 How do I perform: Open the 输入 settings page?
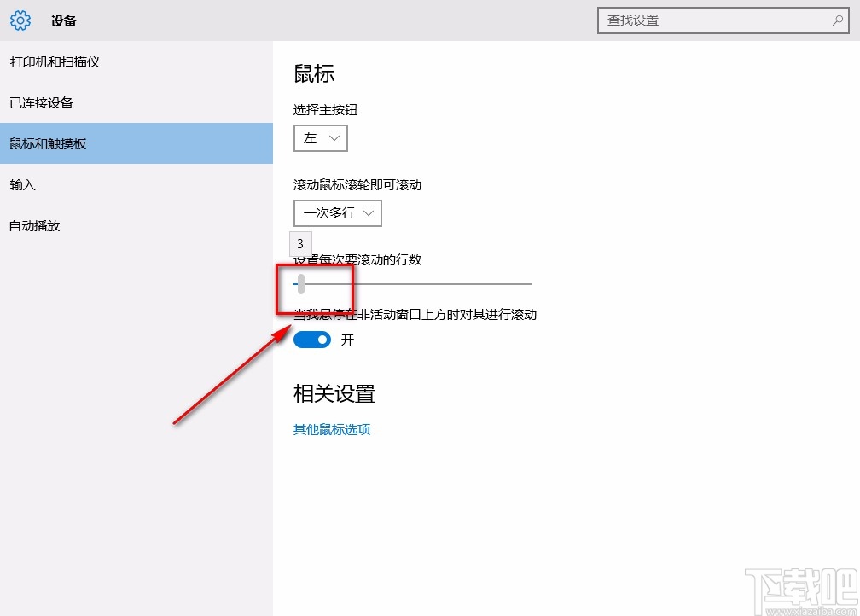[21, 184]
